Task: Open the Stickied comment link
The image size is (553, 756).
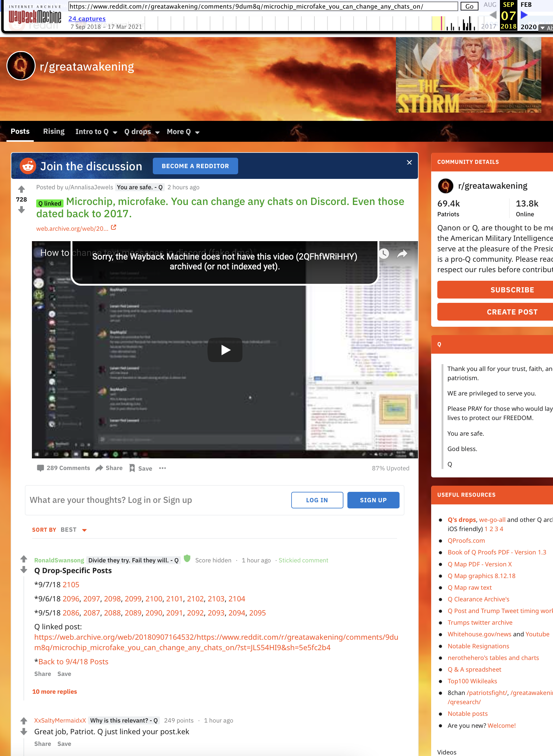Action: pyautogui.click(x=303, y=560)
